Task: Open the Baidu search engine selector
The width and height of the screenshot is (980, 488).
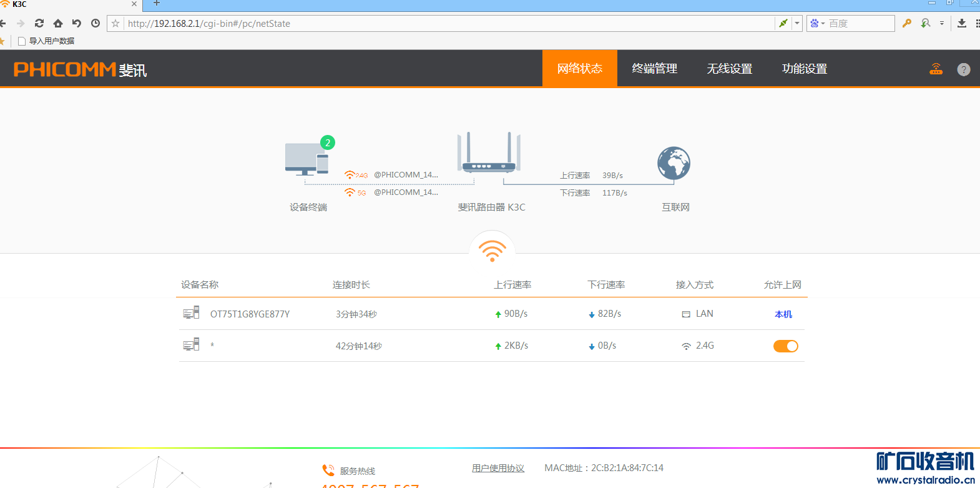Action: [x=817, y=24]
